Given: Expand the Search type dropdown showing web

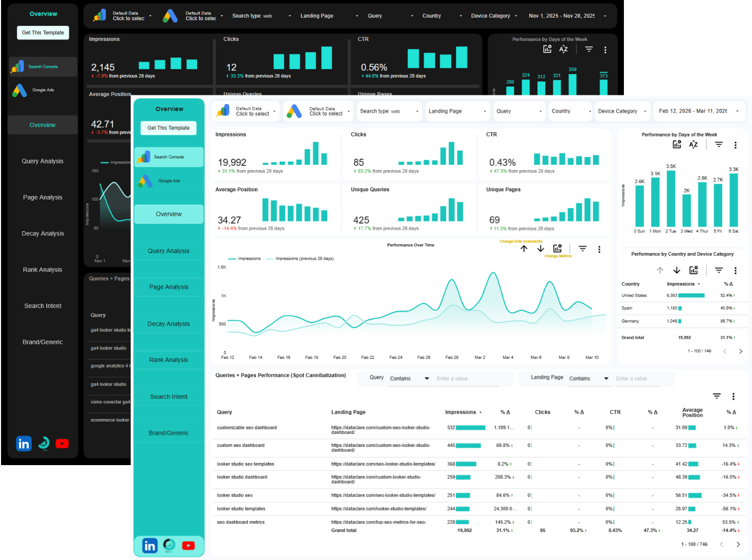Looking at the screenshot, I should pos(389,111).
